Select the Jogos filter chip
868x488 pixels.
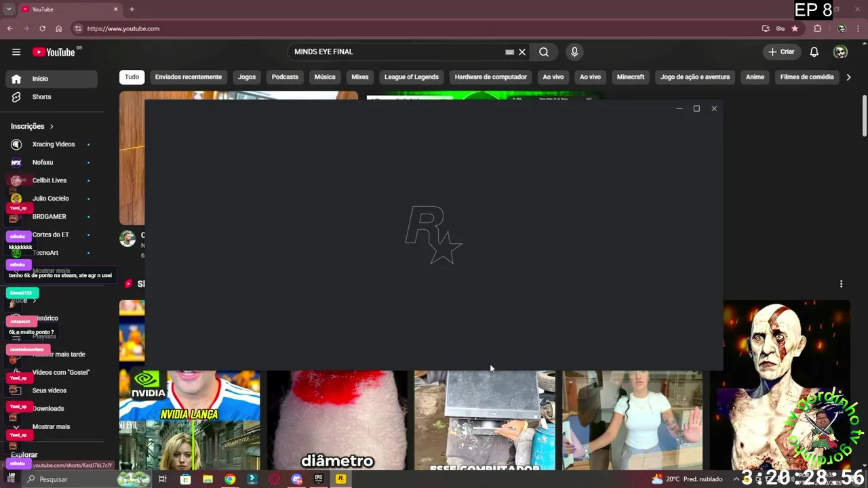(247, 77)
